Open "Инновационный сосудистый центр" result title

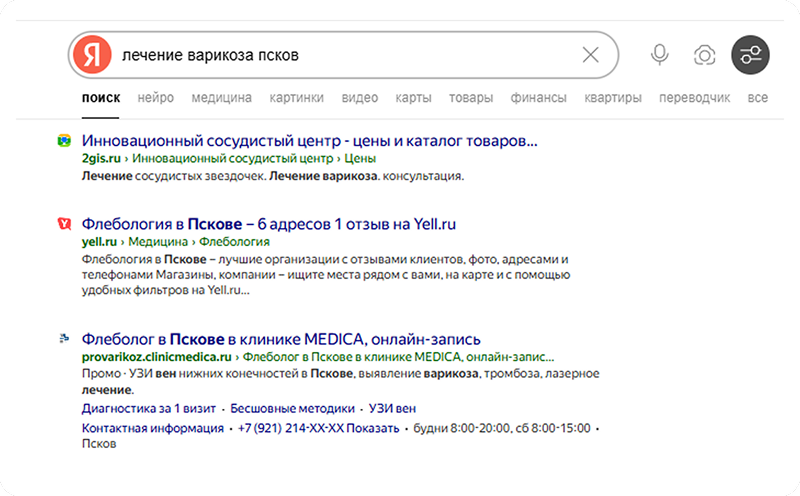309,141
